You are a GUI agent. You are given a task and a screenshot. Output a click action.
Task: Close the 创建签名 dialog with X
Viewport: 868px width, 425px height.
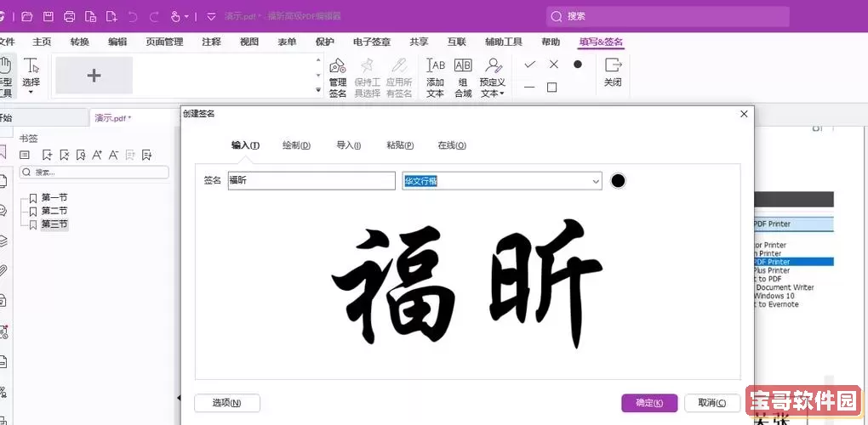click(x=744, y=114)
